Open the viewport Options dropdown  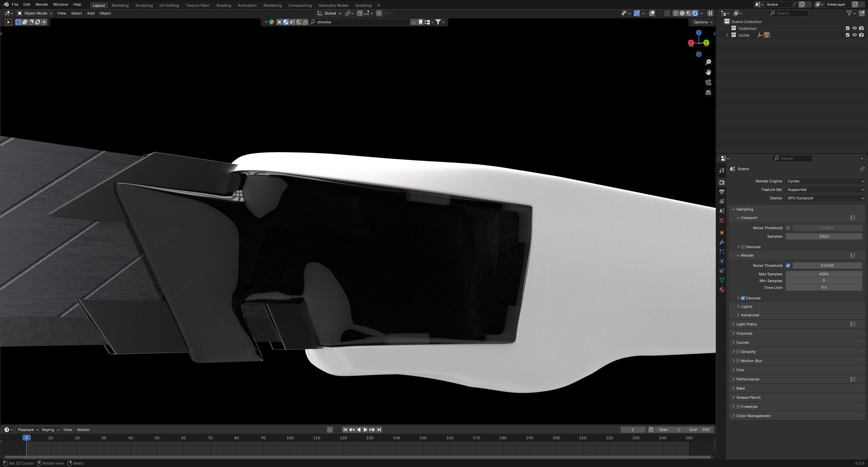pos(703,22)
